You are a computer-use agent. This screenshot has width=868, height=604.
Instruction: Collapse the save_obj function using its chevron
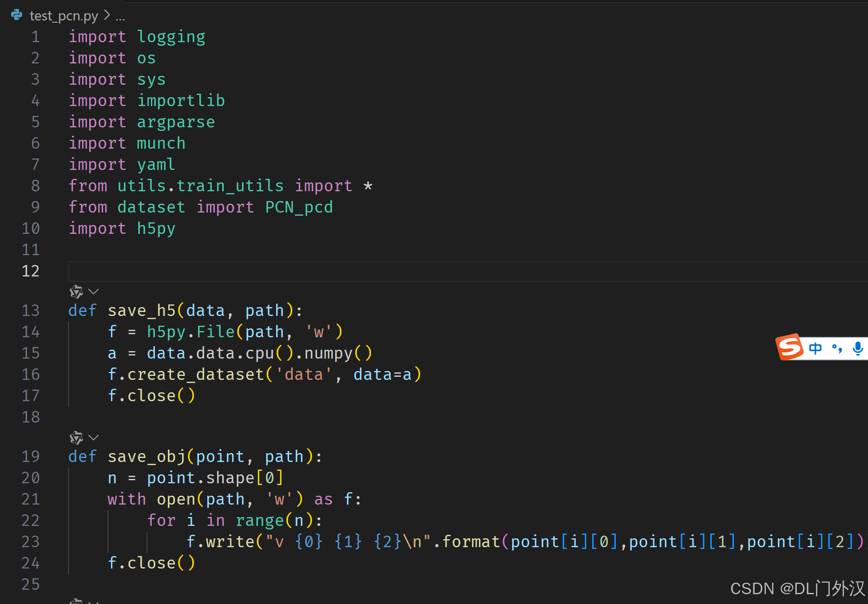point(94,438)
